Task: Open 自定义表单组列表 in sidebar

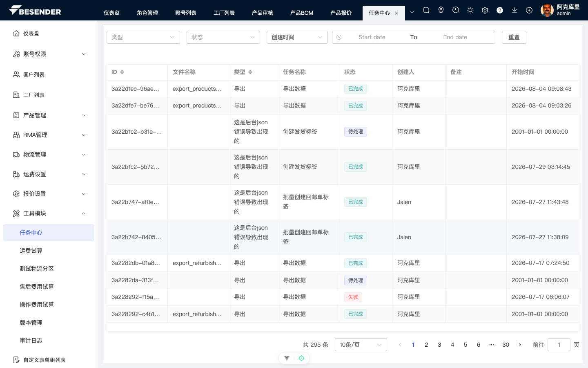Action: point(49,360)
